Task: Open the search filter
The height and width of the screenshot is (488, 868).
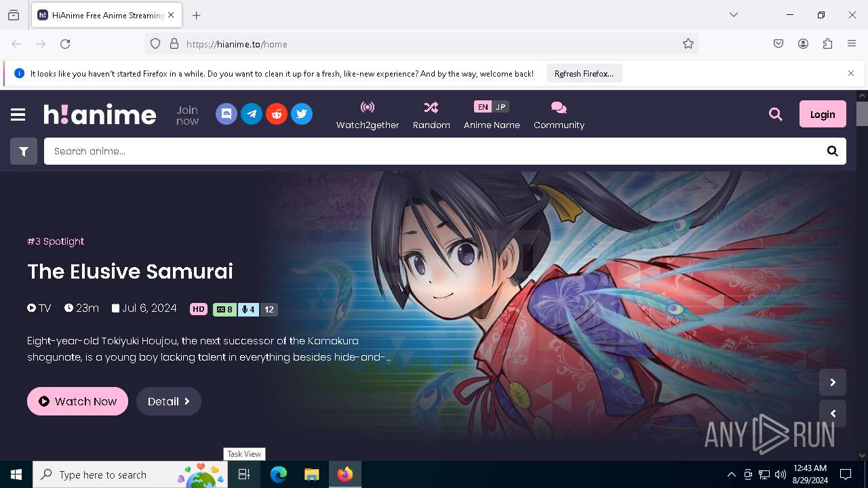Action: tap(24, 151)
